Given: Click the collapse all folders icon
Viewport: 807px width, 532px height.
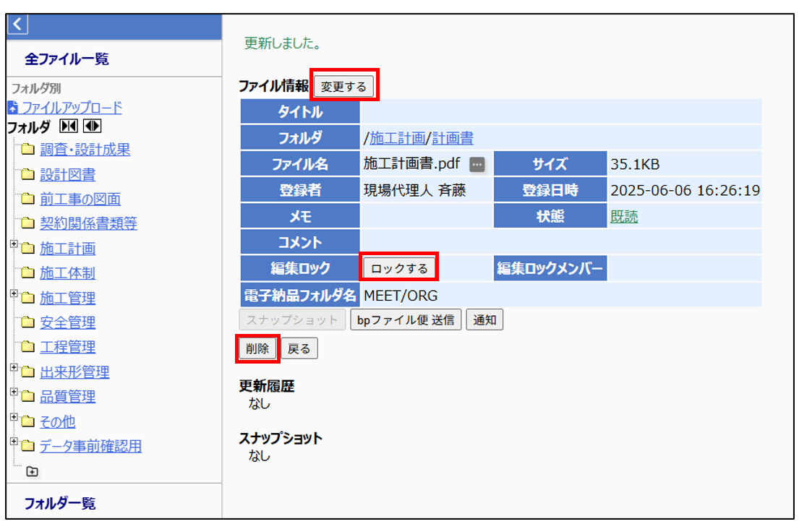Looking at the screenshot, I should [68, 127].
